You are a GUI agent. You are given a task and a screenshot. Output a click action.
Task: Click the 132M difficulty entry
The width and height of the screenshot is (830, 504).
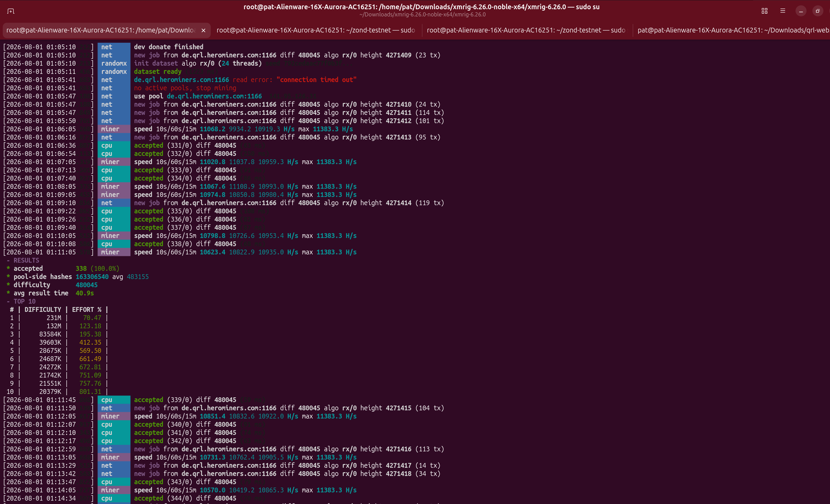tap(54, 326)
